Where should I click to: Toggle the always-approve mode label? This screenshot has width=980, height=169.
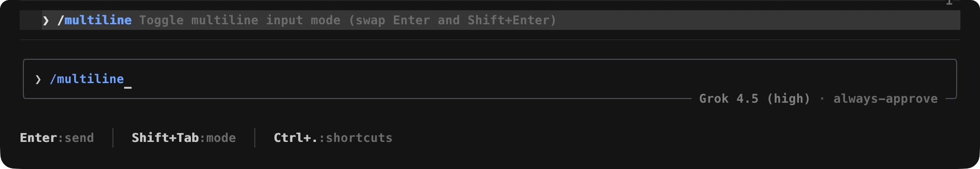coord(886,99)
